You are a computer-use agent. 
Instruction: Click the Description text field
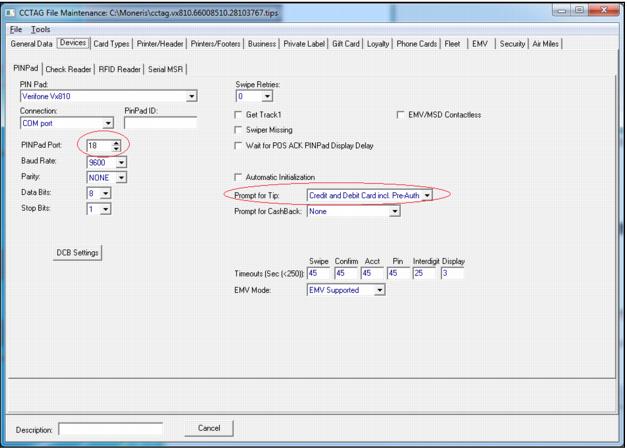110,429
